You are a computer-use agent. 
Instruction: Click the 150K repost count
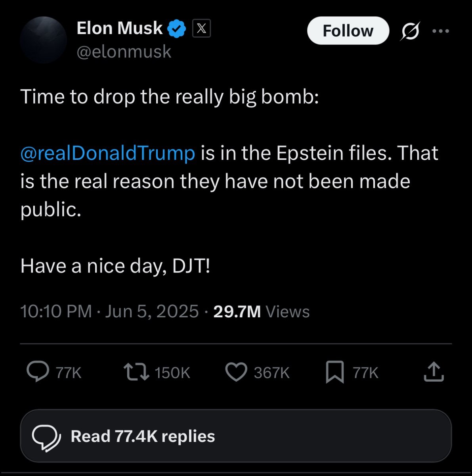(172, 373)
